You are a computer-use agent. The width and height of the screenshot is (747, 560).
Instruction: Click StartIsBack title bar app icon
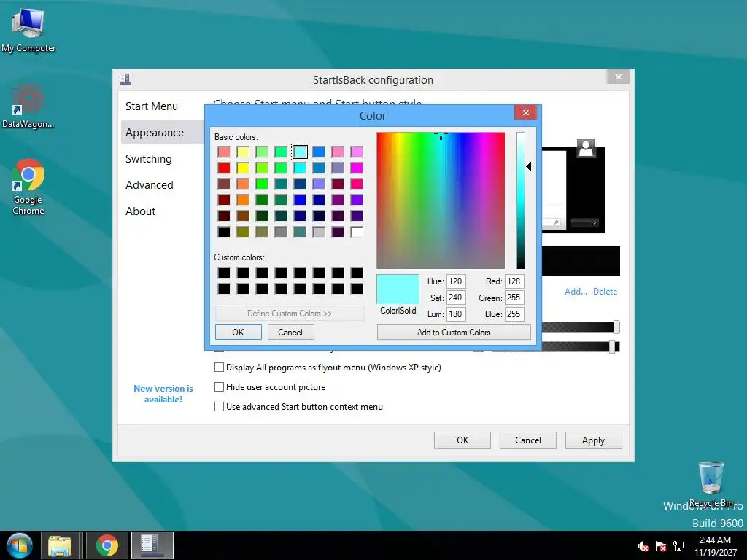click(x=125, y=79)
